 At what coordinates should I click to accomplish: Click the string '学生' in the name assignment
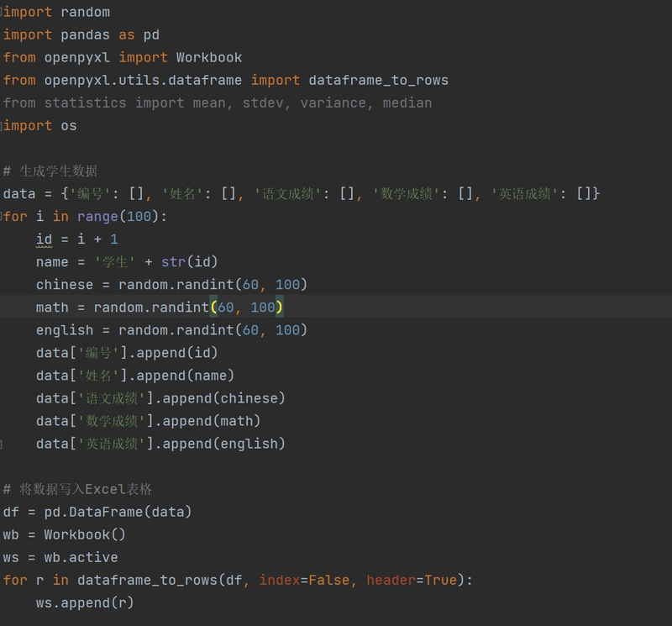tap(114, 262)
